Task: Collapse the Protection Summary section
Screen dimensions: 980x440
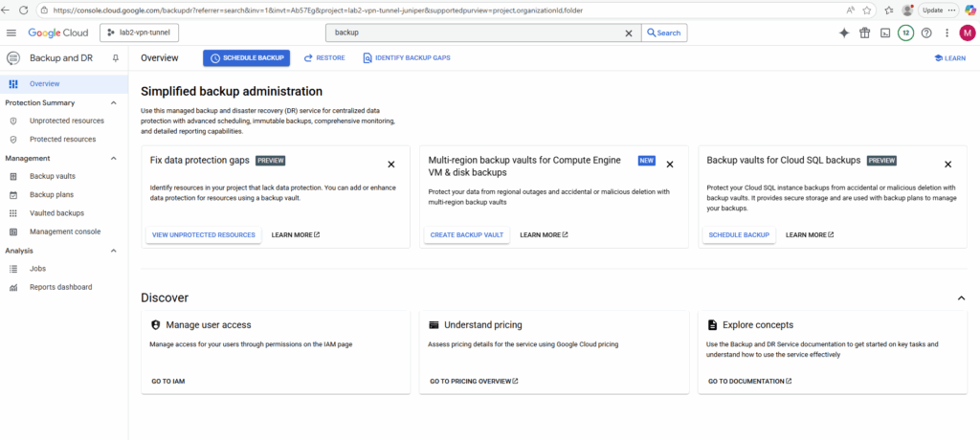Action: coord(114,103)
